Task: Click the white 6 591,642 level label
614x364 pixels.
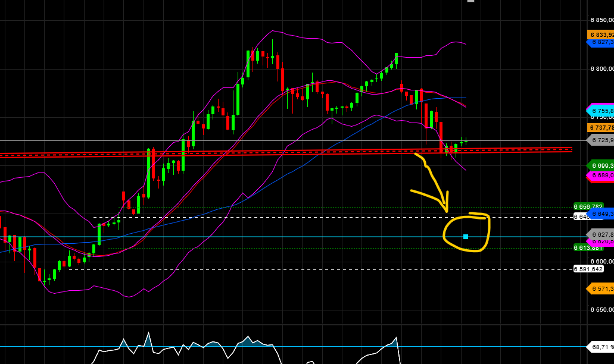Action: 588,269
